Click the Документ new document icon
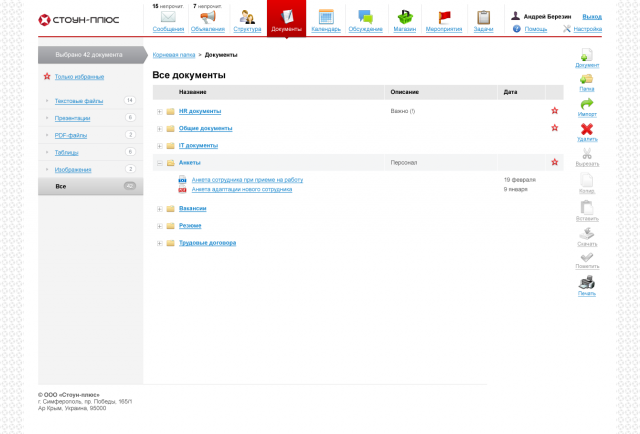 pyautogui.click(x=587, y=55)
